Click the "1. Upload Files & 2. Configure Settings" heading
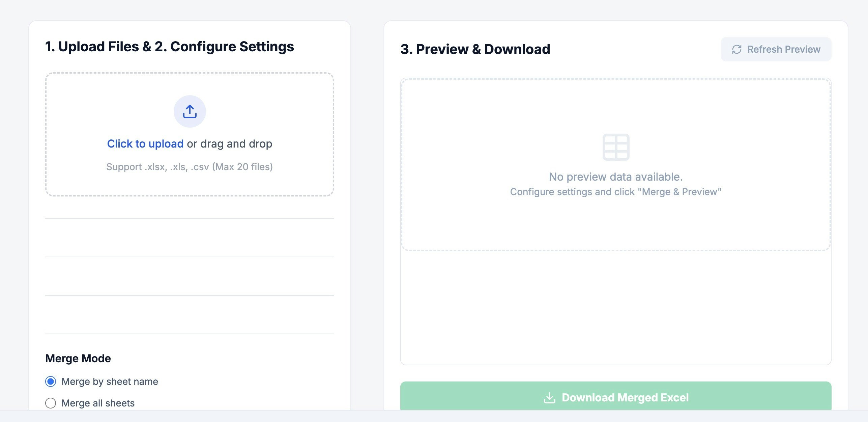This screenshot has width=868, height=422. click(x=170, y=46)
